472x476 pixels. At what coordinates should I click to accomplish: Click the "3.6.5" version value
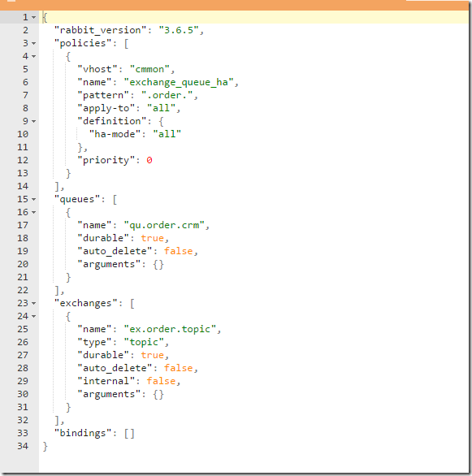pyautogui.click(x=179, y=30)
